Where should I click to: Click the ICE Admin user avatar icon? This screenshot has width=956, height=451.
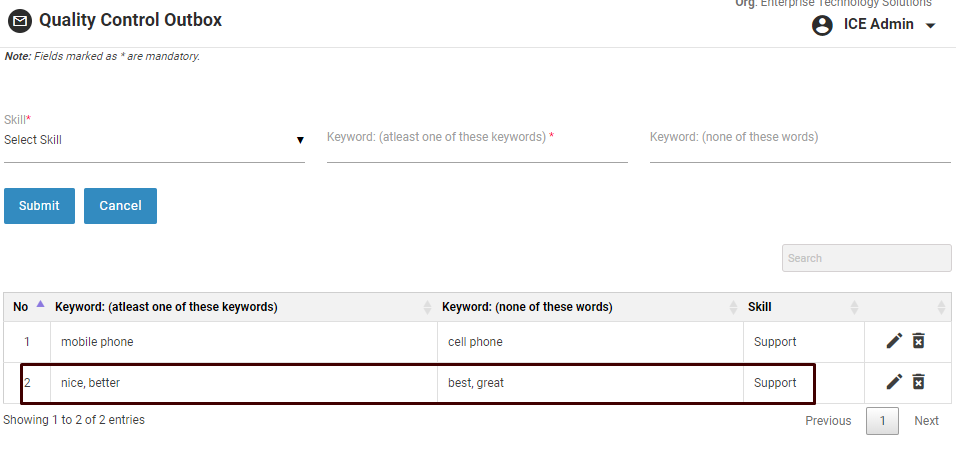coord(823,25)
